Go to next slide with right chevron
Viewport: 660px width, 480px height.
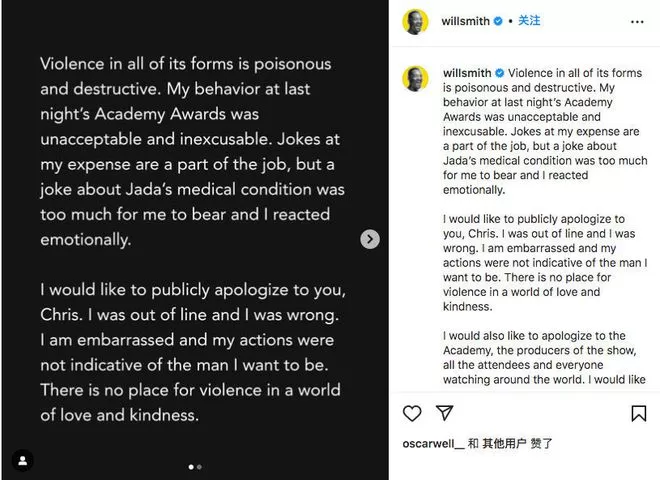pos(370,239)
